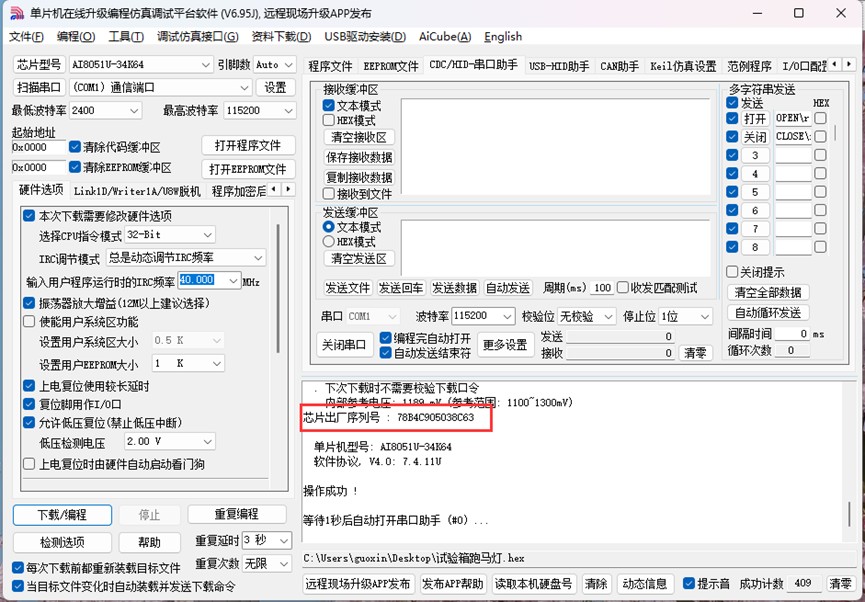Click the STC-ISP app logo in title bar
The width and height of the screenshot is (865, 602).
pyautogui.click(x=17, y=13)
